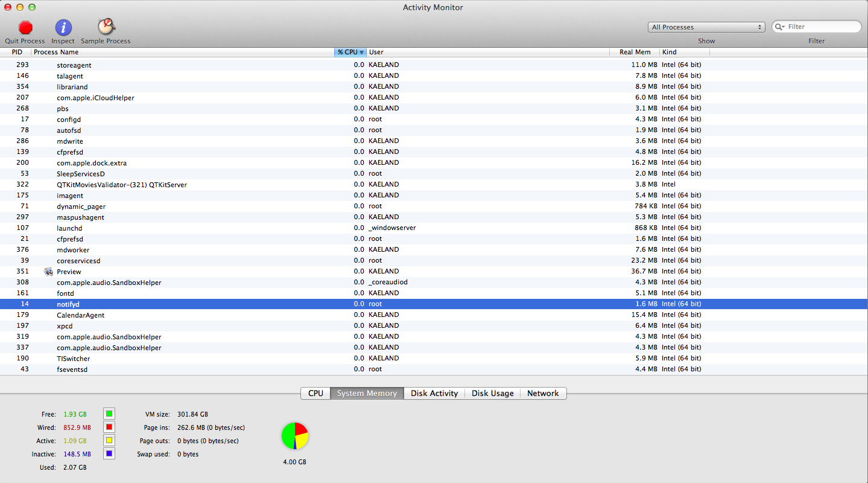
Task: Select the QTKitMoviesValidator QTKitServer process row
Action: 434,185
